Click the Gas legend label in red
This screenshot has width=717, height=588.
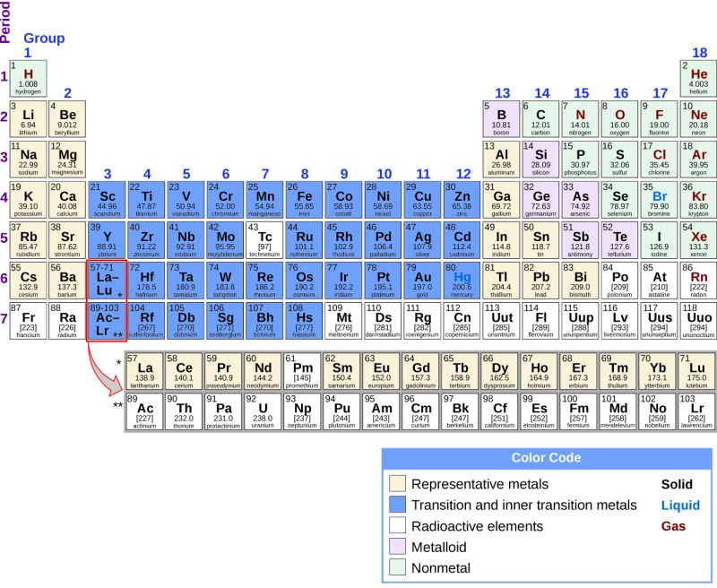[x=674, y=527]
